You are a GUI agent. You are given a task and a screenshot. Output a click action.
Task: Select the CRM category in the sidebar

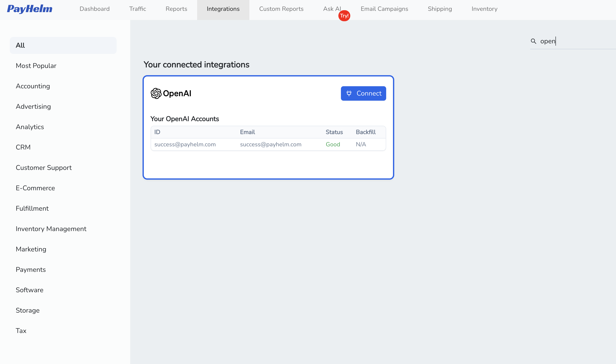click(x=23, y=147)
